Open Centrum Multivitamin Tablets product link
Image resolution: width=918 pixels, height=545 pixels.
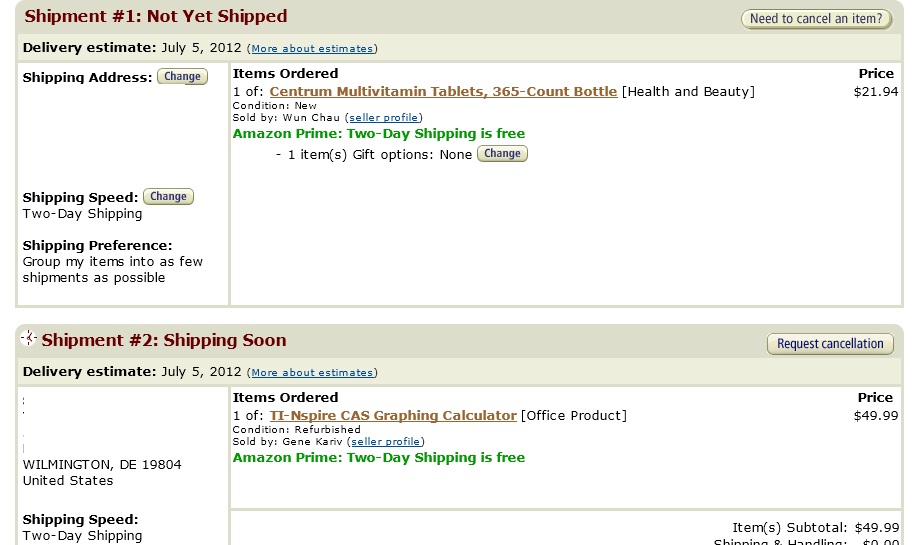(x=443, y=91)
